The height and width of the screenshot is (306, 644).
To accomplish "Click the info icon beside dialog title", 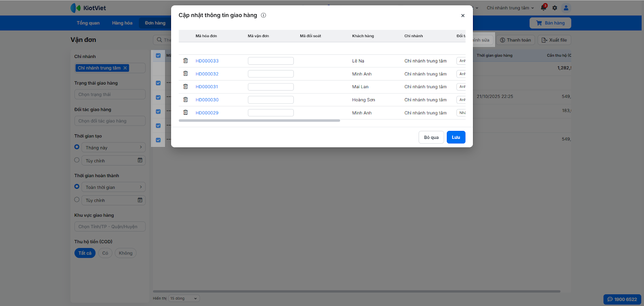I will (x=264, y=15).
